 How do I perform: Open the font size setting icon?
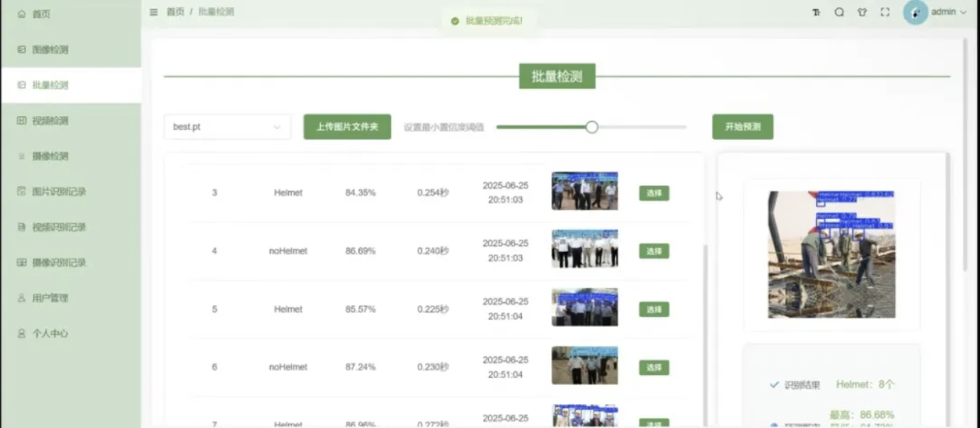click(x=816, y=12)
